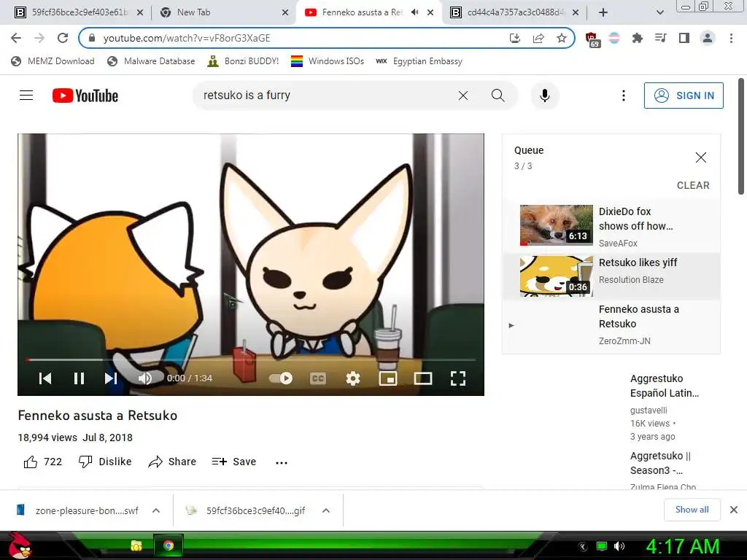Open the Chrome profile avatar
The image size is (747, 560).
click(x=708, y=38)
